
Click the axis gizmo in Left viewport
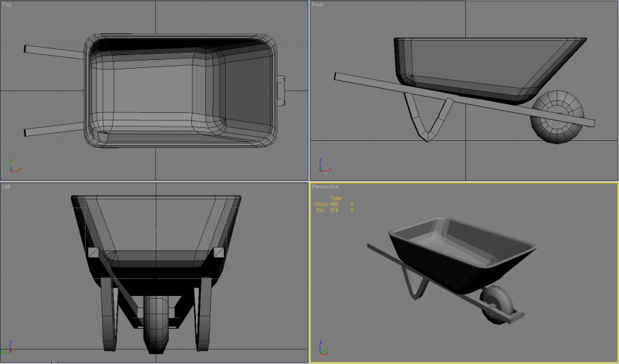(x=7, y=350)
